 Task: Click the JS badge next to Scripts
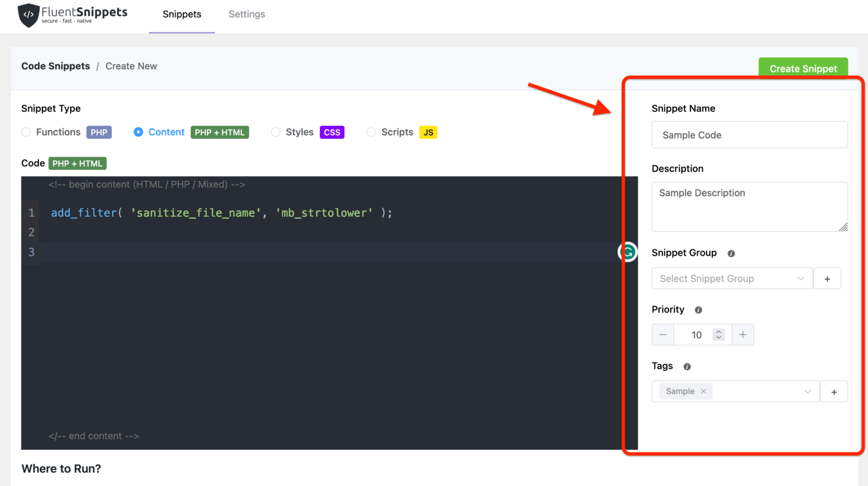point(428,132)
